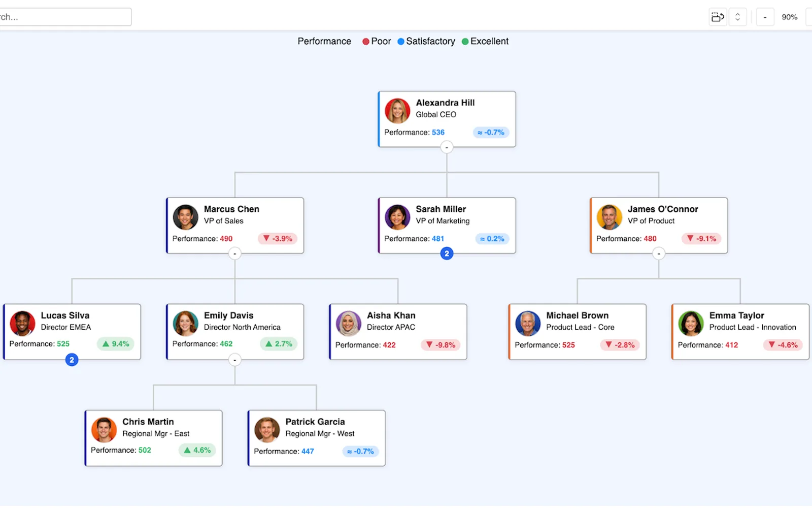
Task: Click Alexandra Hill's profile photo
Action: click(397, 111)
